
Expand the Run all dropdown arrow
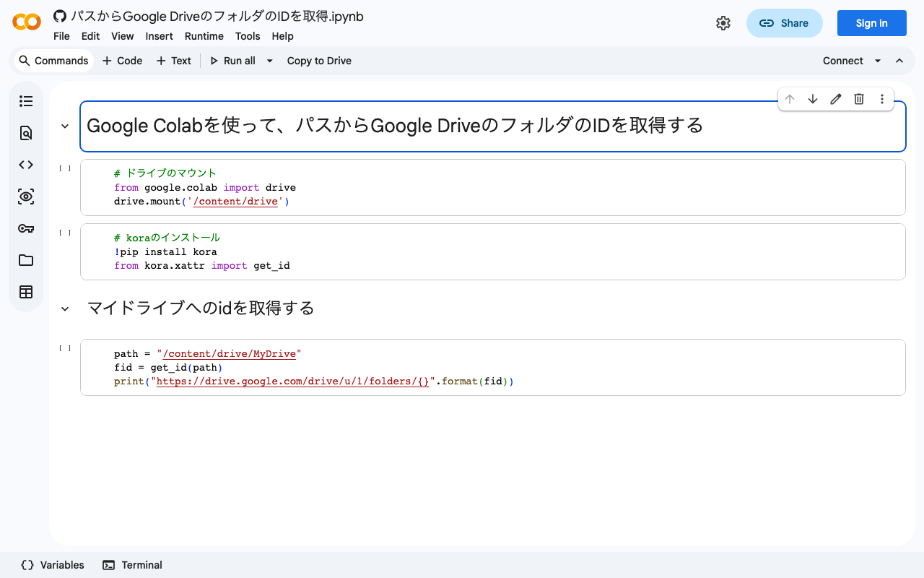click(x=270, y=61)
